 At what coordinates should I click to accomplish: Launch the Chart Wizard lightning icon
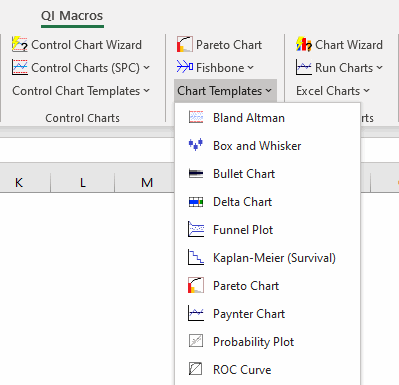click(304, 44)
